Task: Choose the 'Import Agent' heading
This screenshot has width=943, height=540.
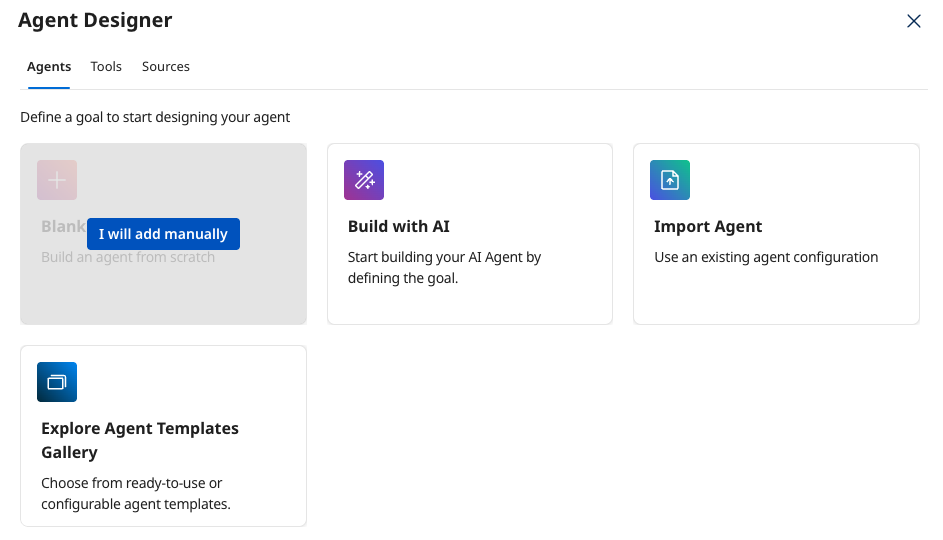Action: 708,226
